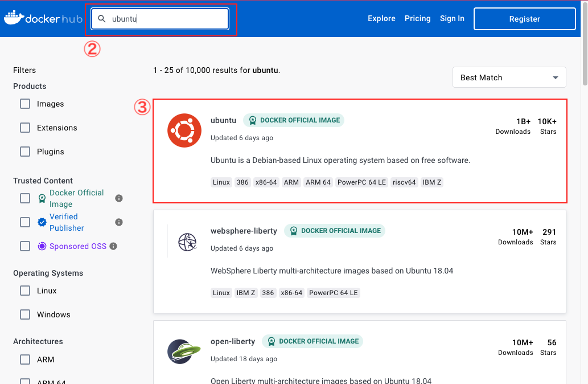Click the search magnifier icon

[102, 19]
